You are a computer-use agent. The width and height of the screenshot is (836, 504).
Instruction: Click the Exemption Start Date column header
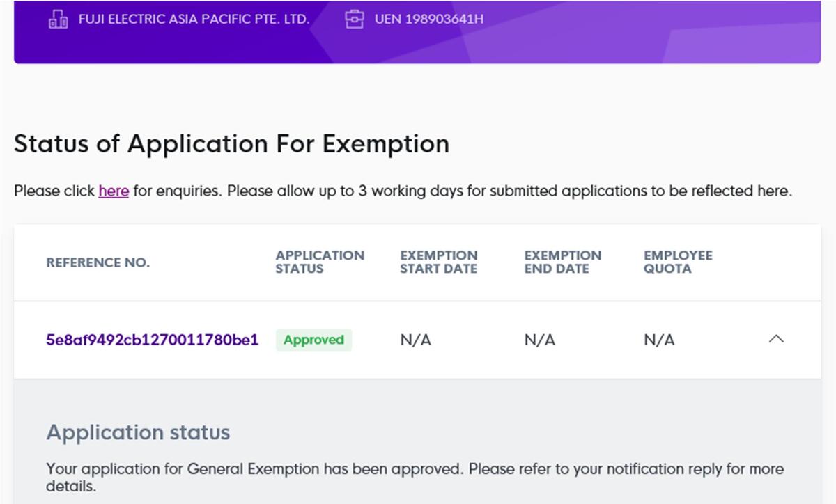click(x=438, y=262)
